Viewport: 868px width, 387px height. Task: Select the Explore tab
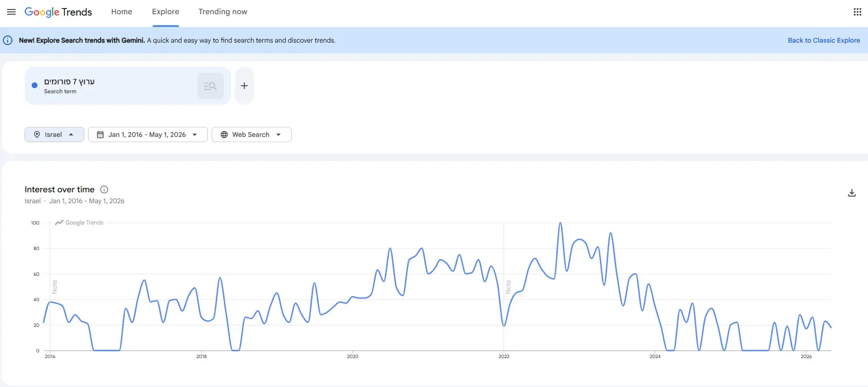tap(165, 12)
